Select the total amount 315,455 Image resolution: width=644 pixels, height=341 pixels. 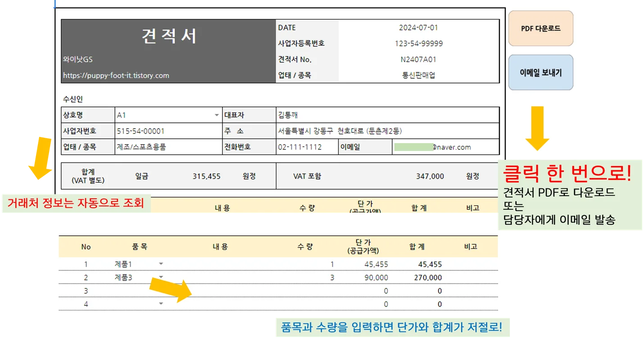coord(207,176)
